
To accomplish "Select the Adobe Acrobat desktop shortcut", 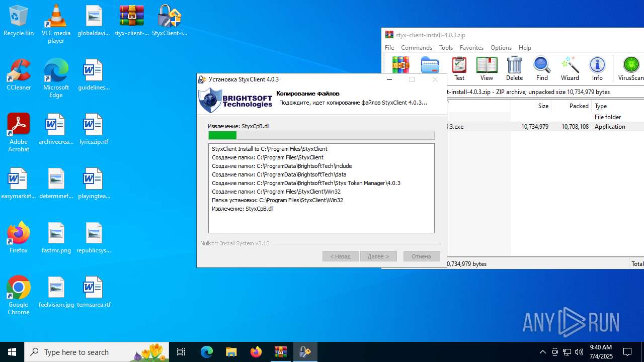I will pos(19,133).
